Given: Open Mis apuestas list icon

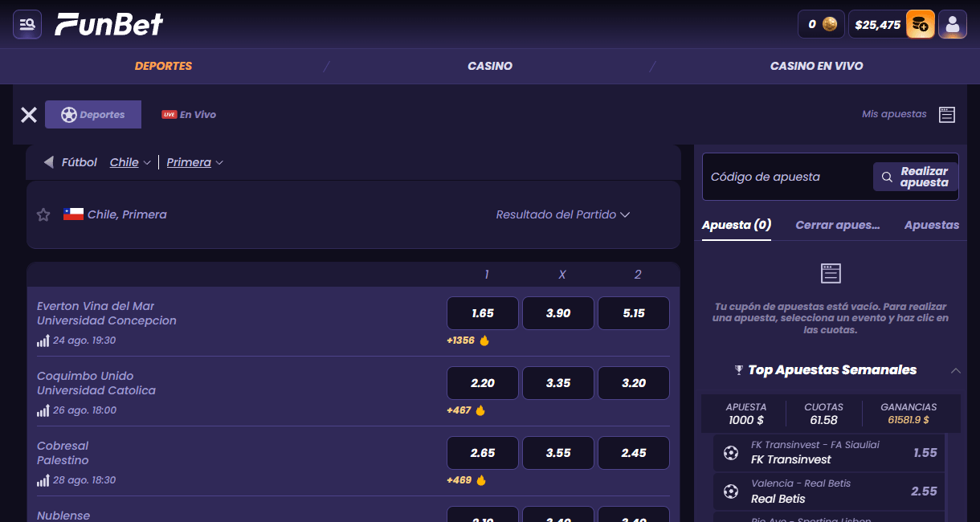Looking at the screenshot, I should pyautogui.click(x=947, y=115).
